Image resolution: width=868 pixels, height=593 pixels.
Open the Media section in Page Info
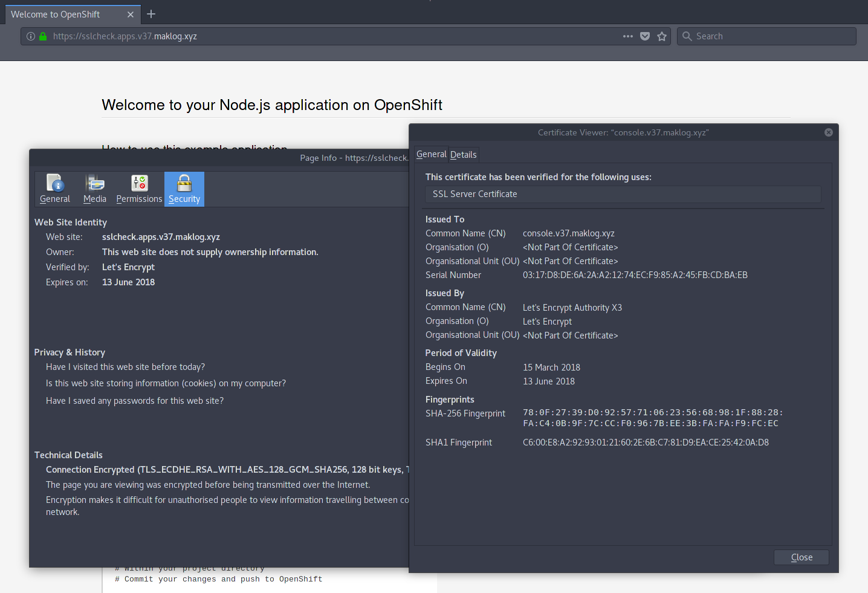point(95,189)
